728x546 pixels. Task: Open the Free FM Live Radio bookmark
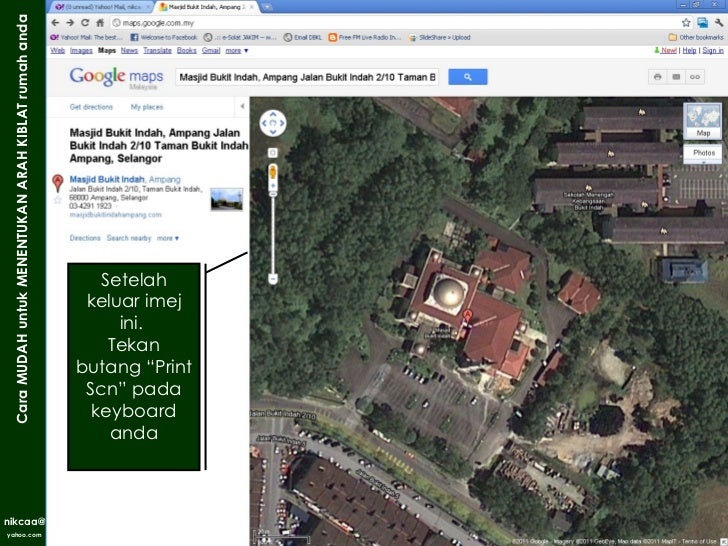point(364,37)
